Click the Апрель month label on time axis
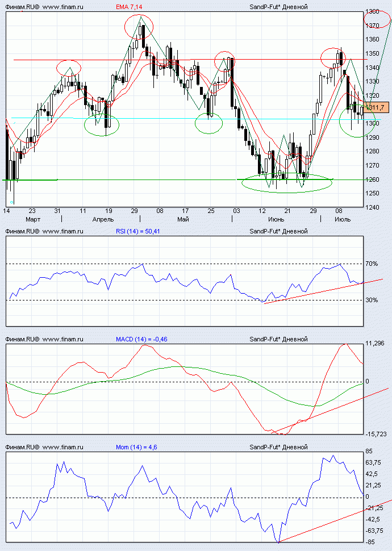This screenshot has width=392, height=551. click(x=103, y=219)
